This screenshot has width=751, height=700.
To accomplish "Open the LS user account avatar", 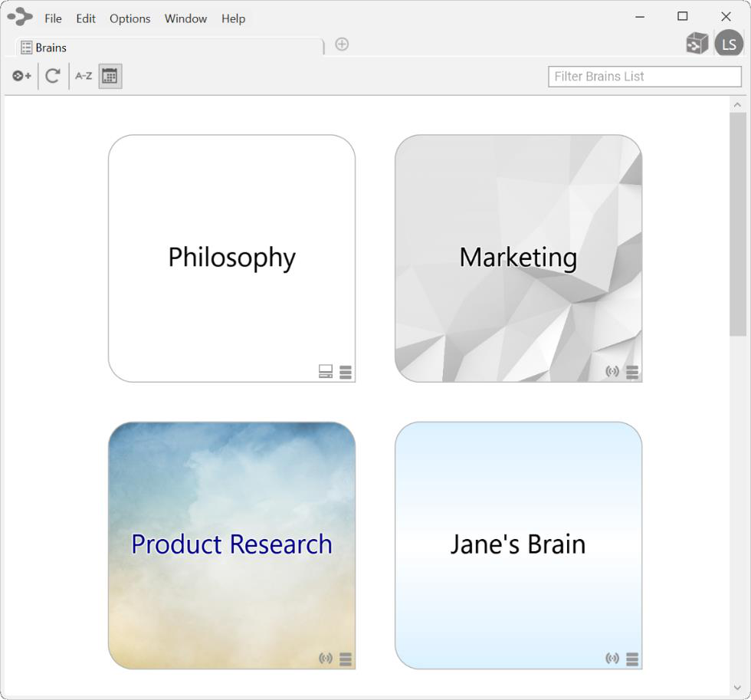I will (729, 44).
